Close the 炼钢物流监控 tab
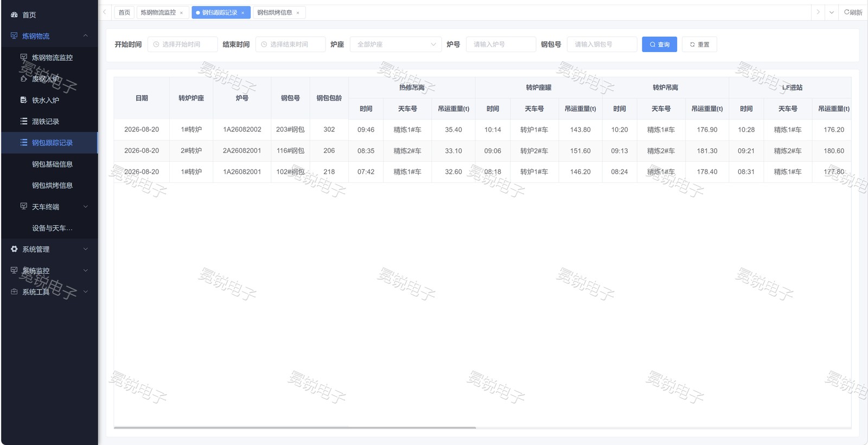Screen dimensions: 868x445 (x=181, y=13)
